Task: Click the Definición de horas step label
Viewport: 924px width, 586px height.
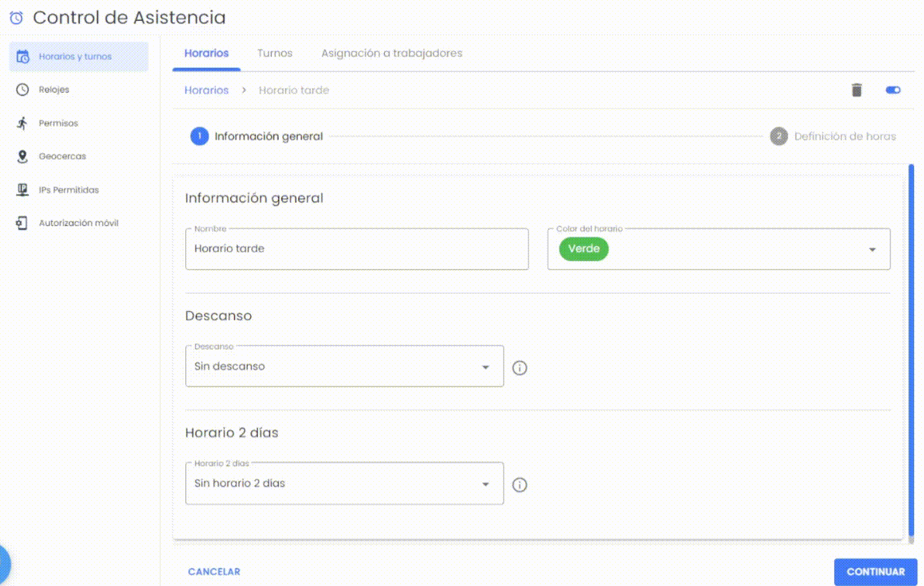Action: click(x=845, y=136)
